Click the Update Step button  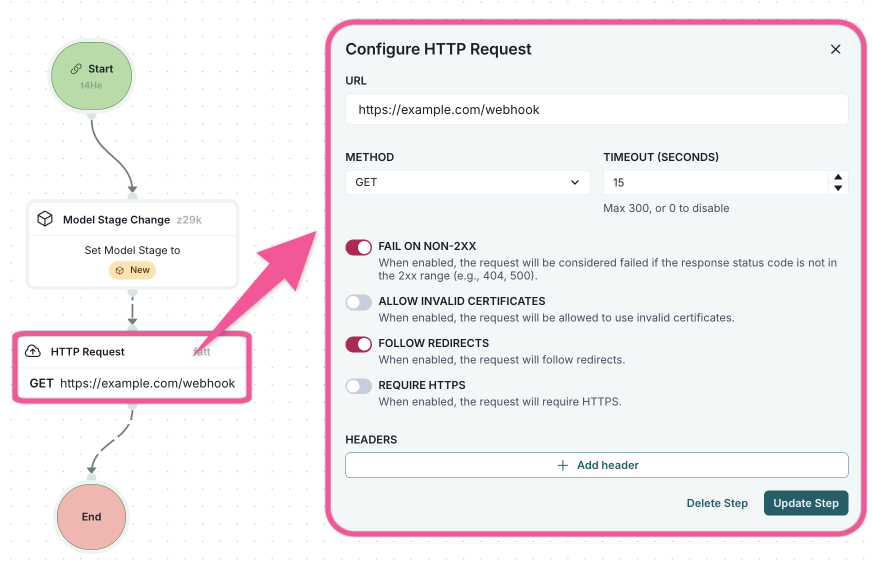tap(805, 503)
